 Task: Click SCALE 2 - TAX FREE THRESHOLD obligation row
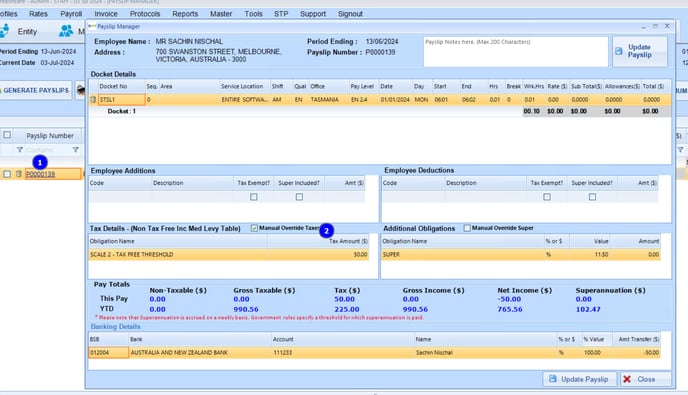click(x=229, y=255)
